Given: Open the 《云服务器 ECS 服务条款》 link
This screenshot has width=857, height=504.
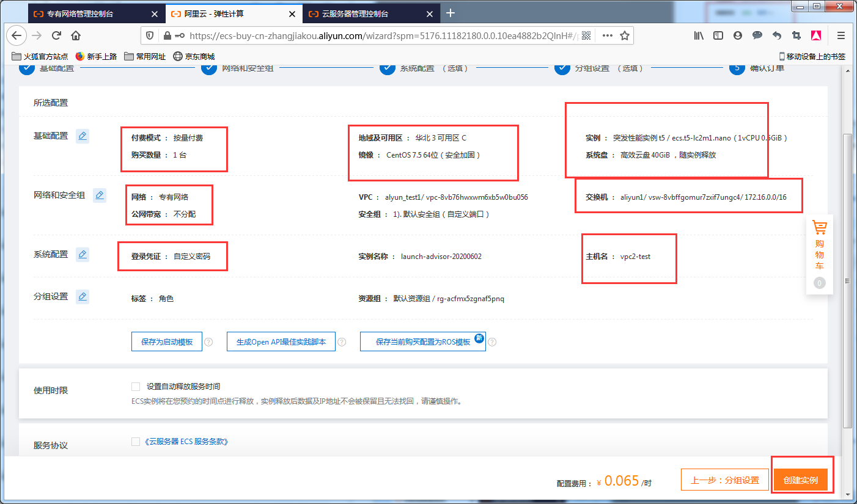Looking at the screenshot, I should coord(186,442).
